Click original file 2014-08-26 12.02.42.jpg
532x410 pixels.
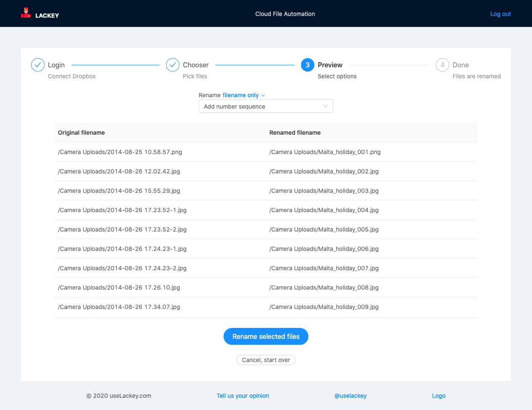pos(119,171)
